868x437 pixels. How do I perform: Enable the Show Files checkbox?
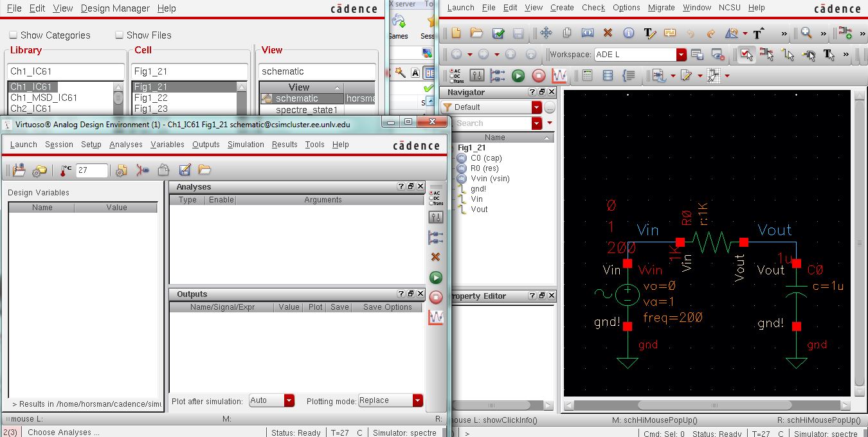coord(119,35)
